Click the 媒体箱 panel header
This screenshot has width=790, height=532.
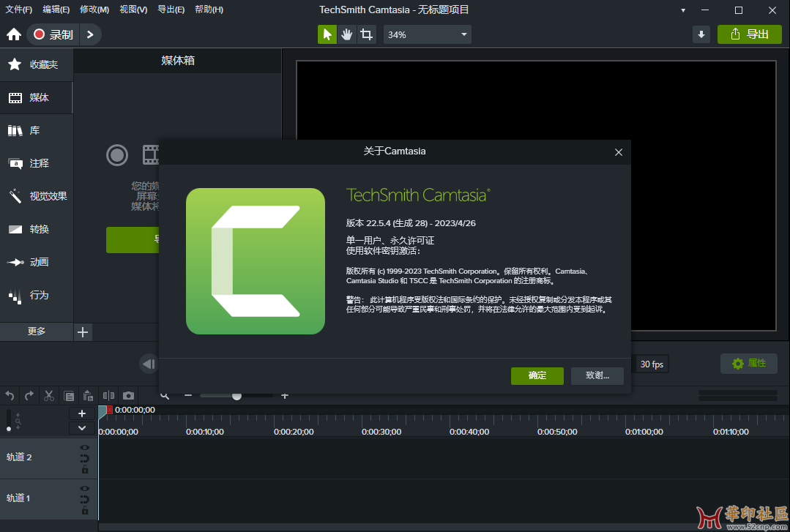178,61
